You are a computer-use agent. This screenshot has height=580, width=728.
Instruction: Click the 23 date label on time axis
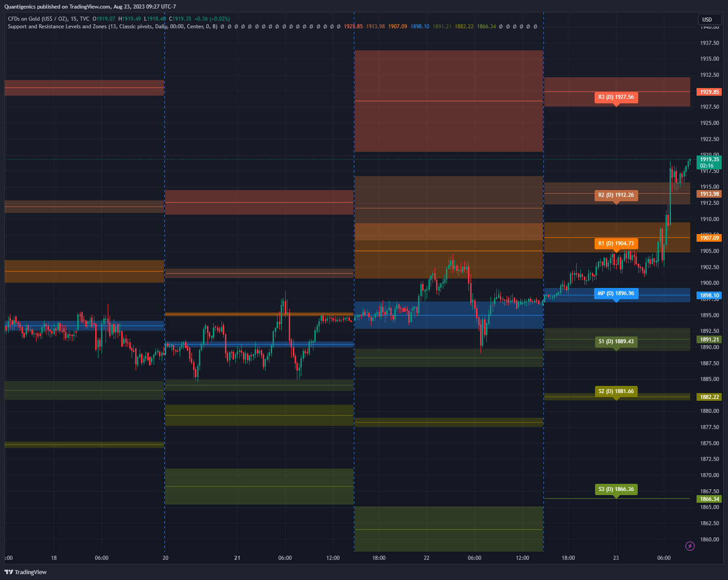coord(616,558)
